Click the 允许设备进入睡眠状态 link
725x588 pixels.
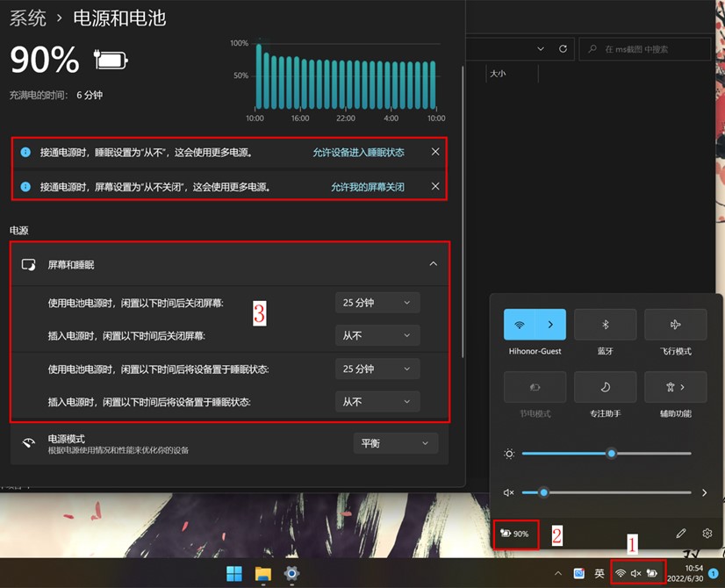[358, 152]
